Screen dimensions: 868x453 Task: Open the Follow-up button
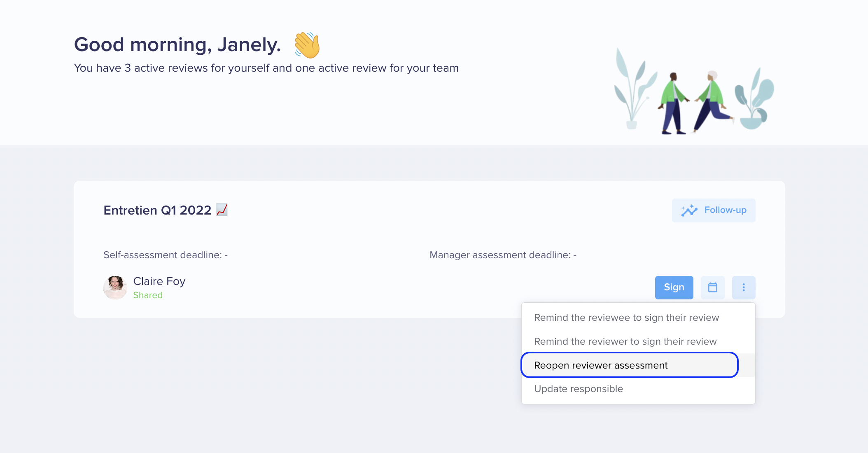click(714, 210)
